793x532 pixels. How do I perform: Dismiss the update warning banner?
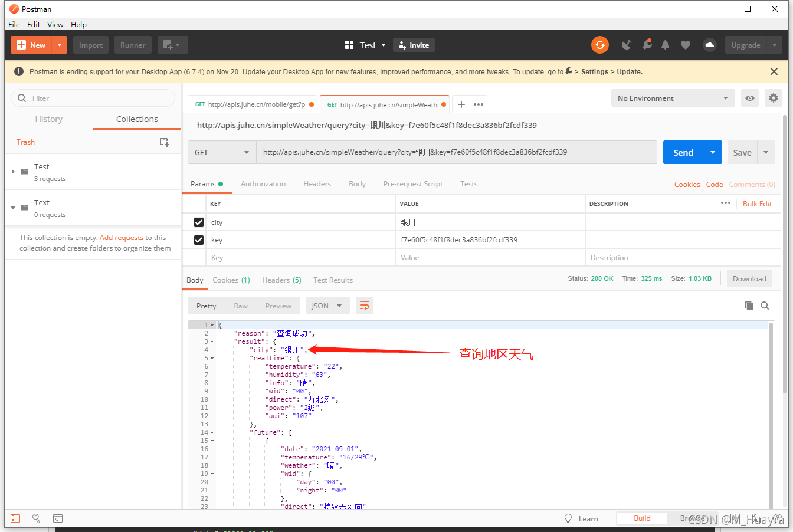[774, 71]
